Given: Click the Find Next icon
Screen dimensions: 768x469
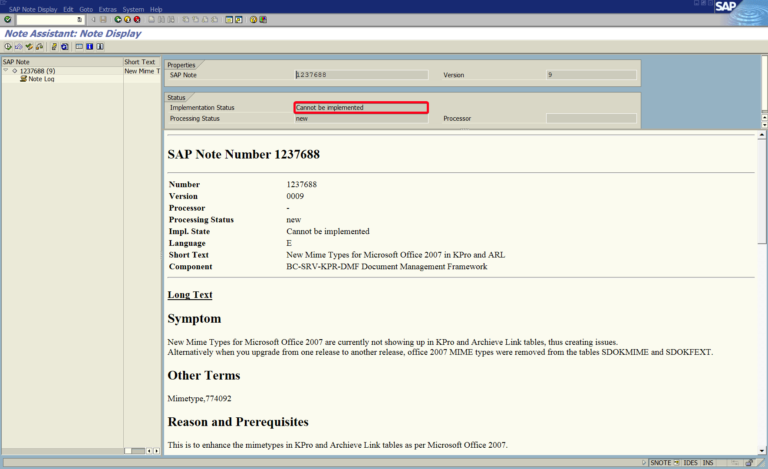Looking at the screenshot, I should [x=170, y=20].
